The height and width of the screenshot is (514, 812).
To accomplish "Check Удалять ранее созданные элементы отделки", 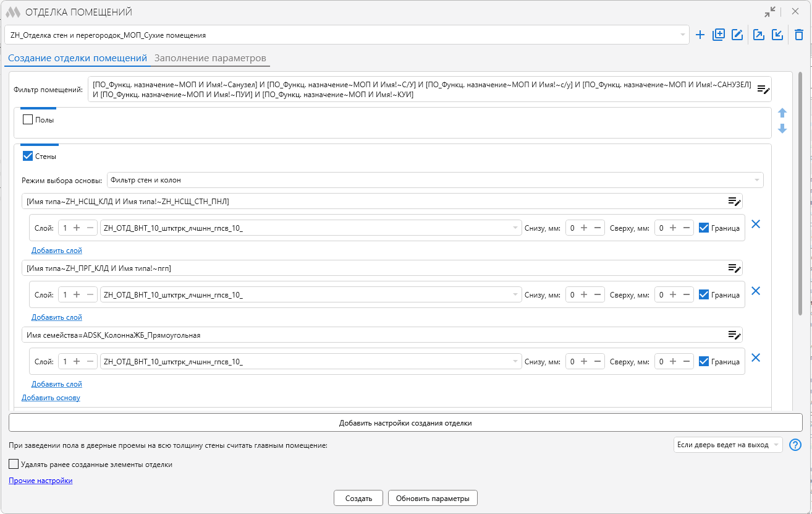I will coord(14,464).
